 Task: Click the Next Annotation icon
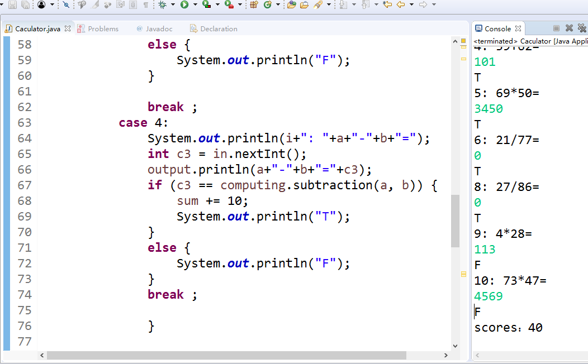[x=343, y=4]
